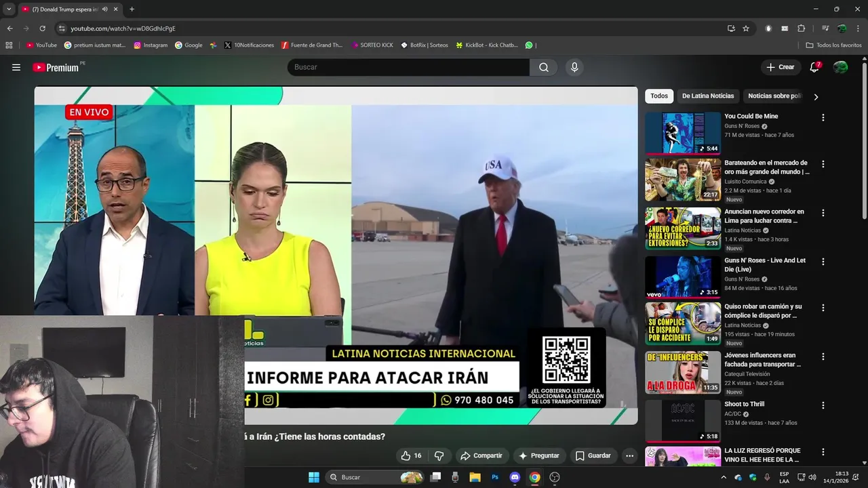Open the Latina Noticias channel under Anuncian nuevo corredor
This screenshot has height=488, width=868.
[743, 230]
